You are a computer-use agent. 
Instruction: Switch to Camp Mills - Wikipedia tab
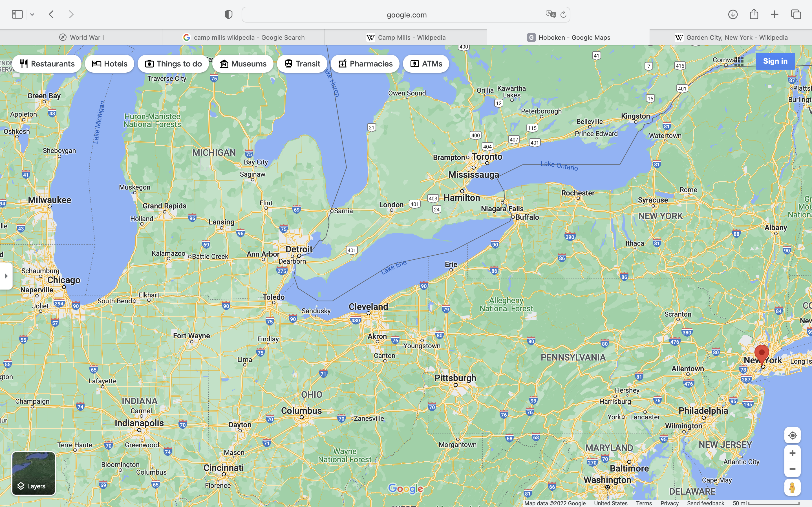click(x=406, y=37)
